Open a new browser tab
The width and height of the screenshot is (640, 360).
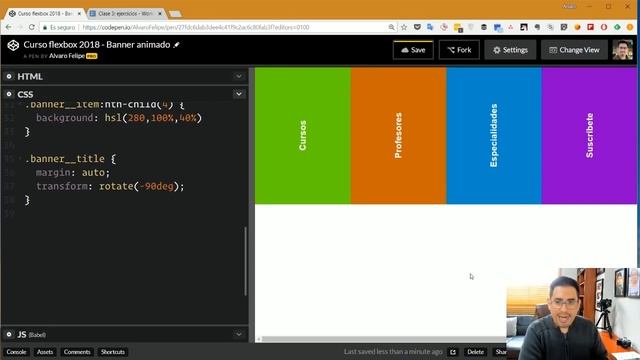click(x=175, y=14)
